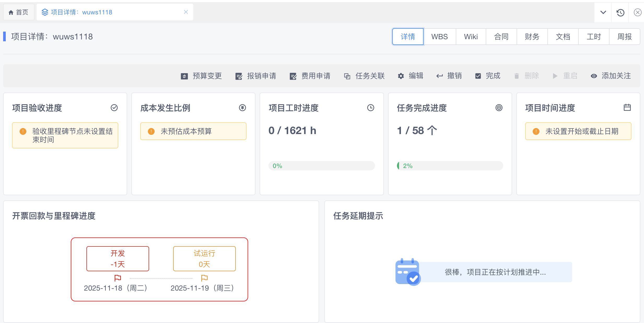Close the wuws1118 project detail tab
This screenshot has height=323, width=644.
point(186,12)
